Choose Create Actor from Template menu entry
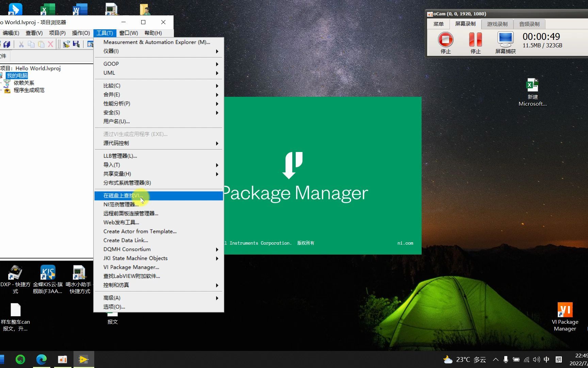Viewport: 588px width, 368px height. (159, 231)
